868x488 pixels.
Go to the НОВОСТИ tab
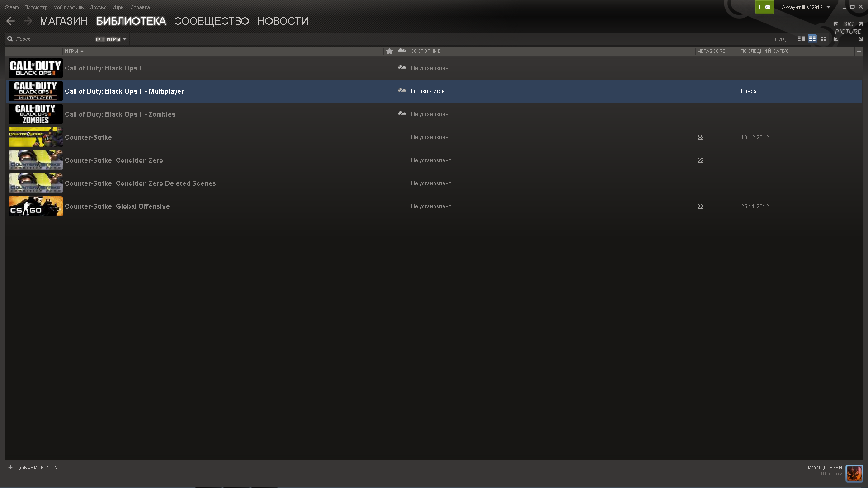283,21
